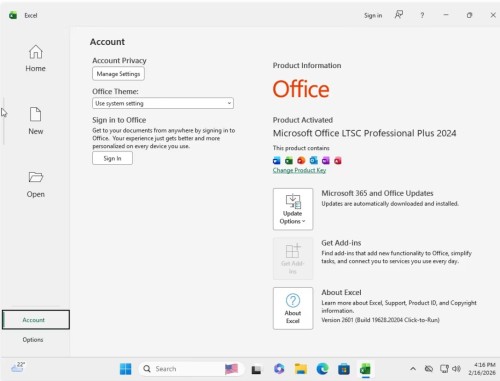Click the Microsoft Office LTSC Professional Plus 2024 text
The image size is (500, 381).
pos(364,133)
